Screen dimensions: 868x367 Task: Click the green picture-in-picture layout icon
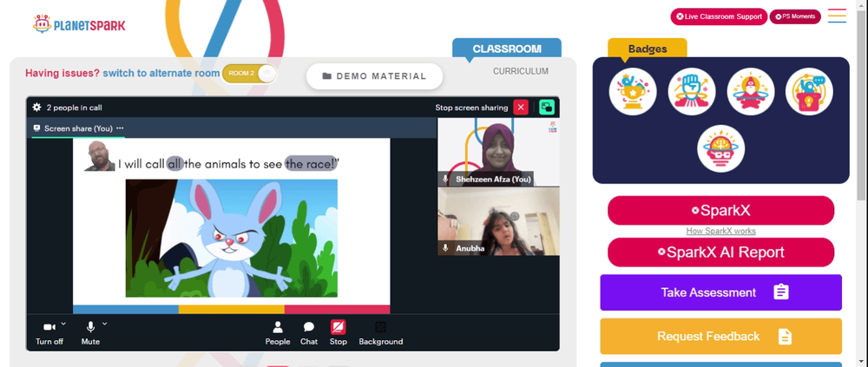coord(547,108)
